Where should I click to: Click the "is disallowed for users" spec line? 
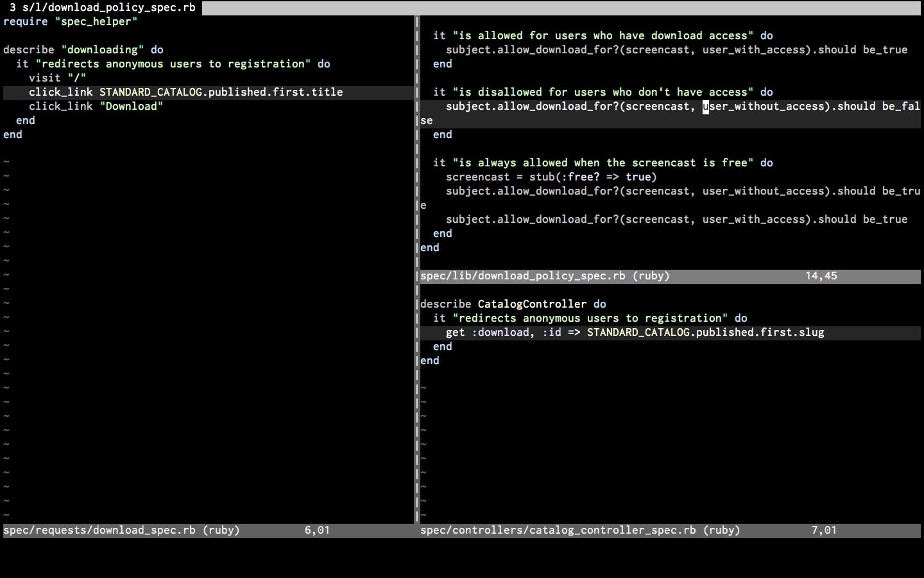603,92
